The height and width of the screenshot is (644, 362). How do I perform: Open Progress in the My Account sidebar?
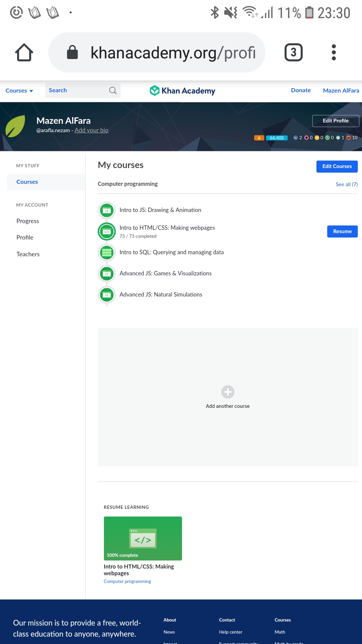28,221
